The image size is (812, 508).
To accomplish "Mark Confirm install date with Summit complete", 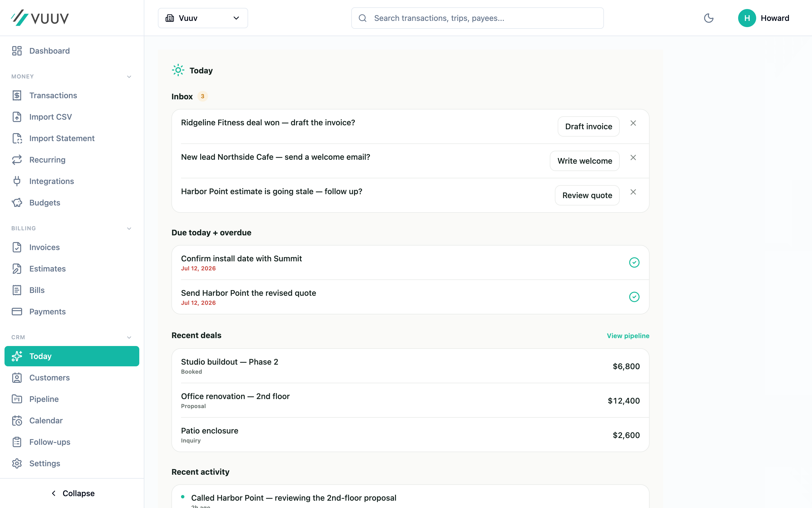I will 634,262.
